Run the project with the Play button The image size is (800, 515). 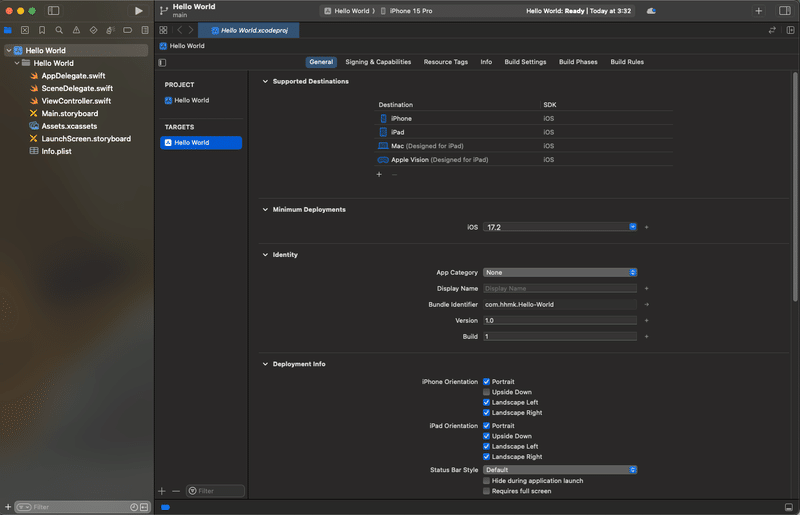pos(138,11)
